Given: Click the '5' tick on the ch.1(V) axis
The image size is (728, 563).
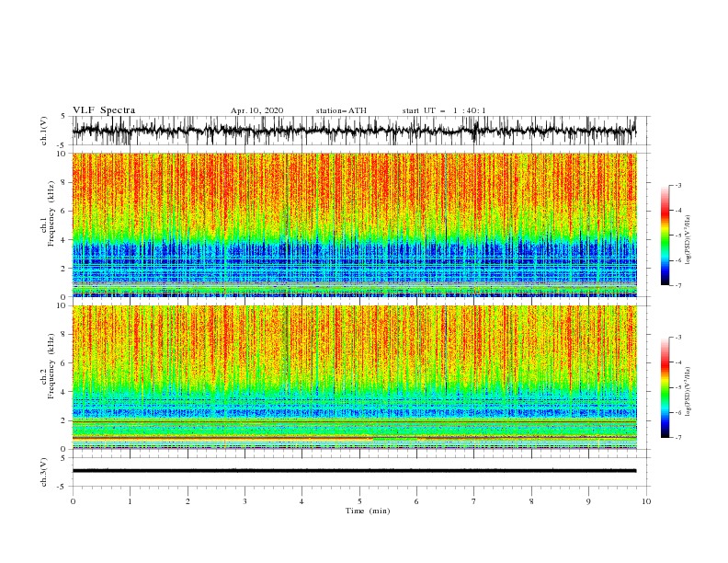Looking at the screenshot, I should [x=63, y=116].
